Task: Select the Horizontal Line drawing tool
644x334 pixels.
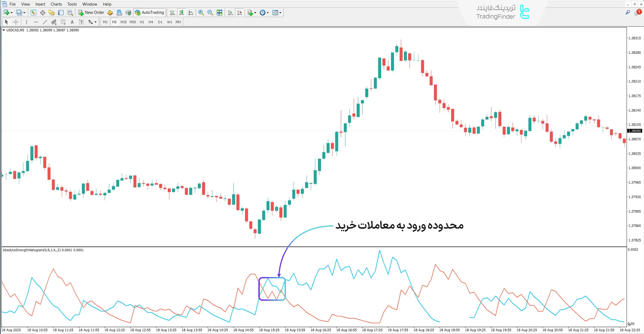Action: click(x=36, y=22)
